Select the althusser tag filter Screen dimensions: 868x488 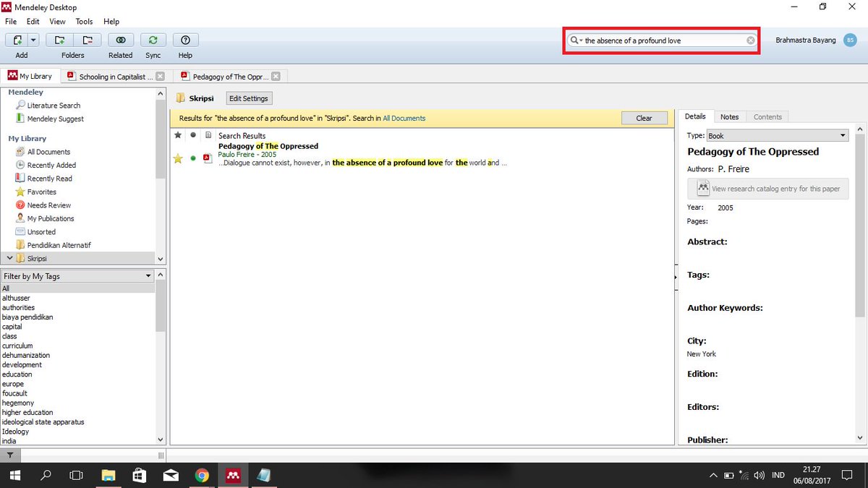(16, 298)
